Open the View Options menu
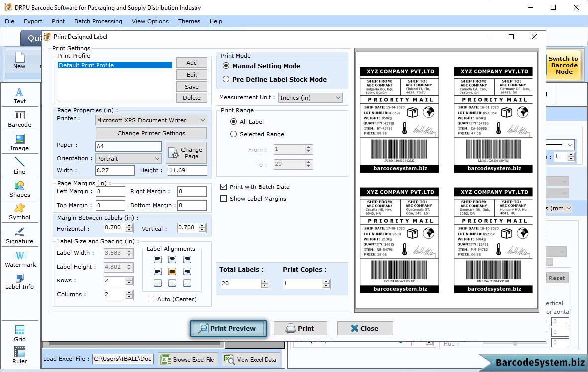Screen dimensions: 588x372 150,21
